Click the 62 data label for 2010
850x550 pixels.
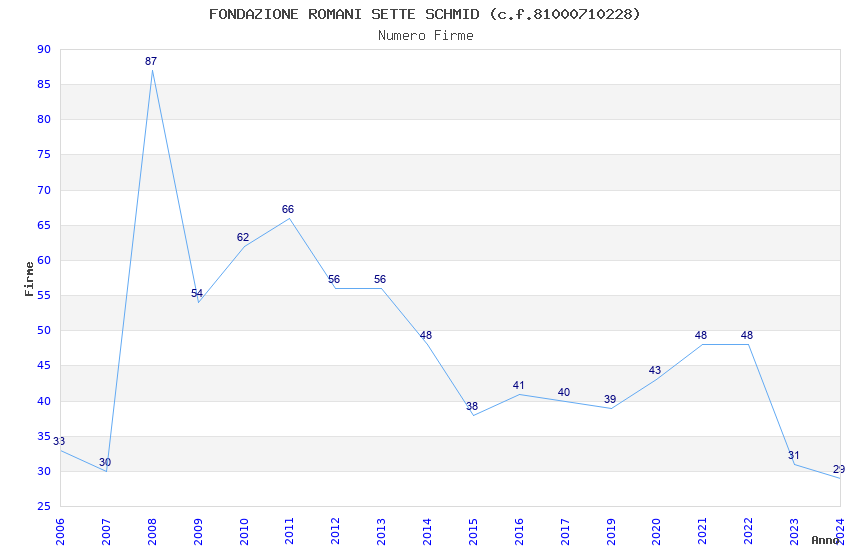(x=243, y=237)
